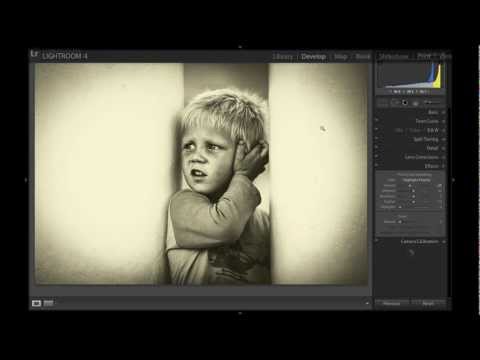This screenshot has height=360, width=480.
Task: Switch to the Develop module
Action: tap(313, 57)
